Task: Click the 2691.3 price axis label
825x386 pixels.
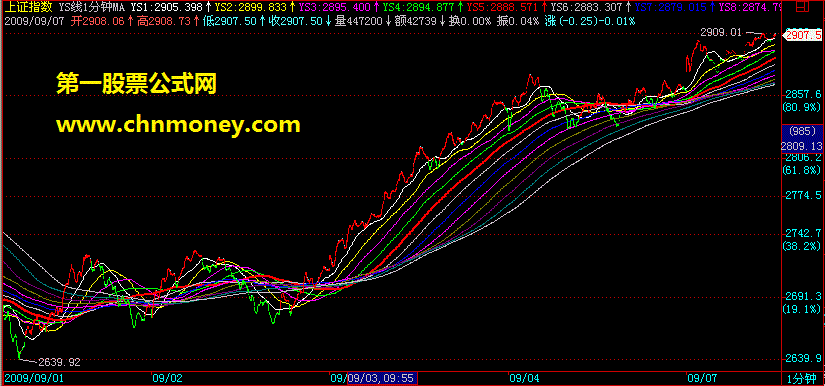Action: point(803,296)
